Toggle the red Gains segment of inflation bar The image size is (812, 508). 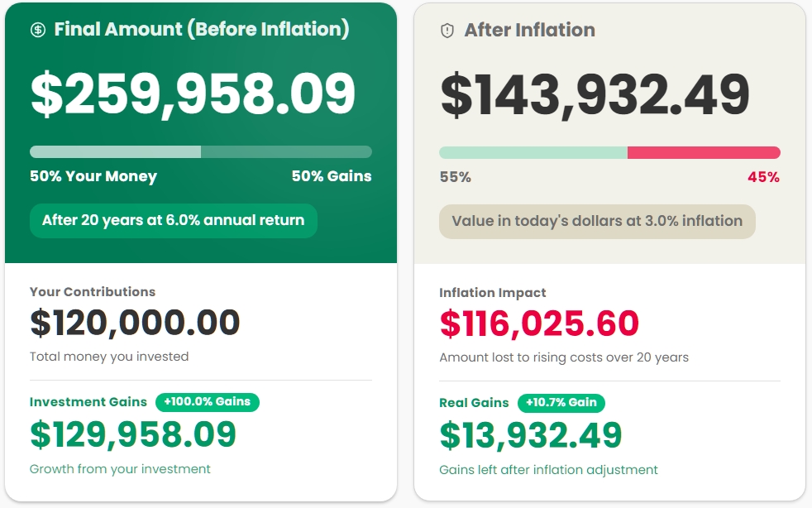point(703,151)
